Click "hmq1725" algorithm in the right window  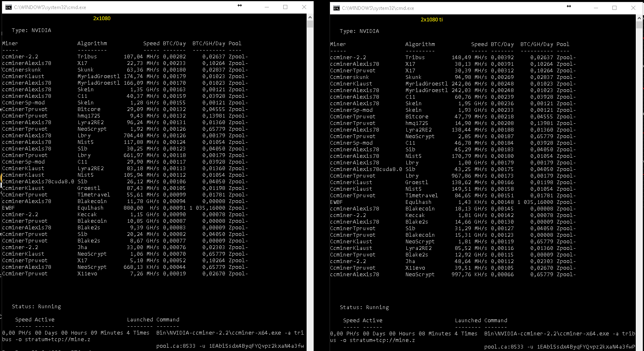tap(417, 123)
